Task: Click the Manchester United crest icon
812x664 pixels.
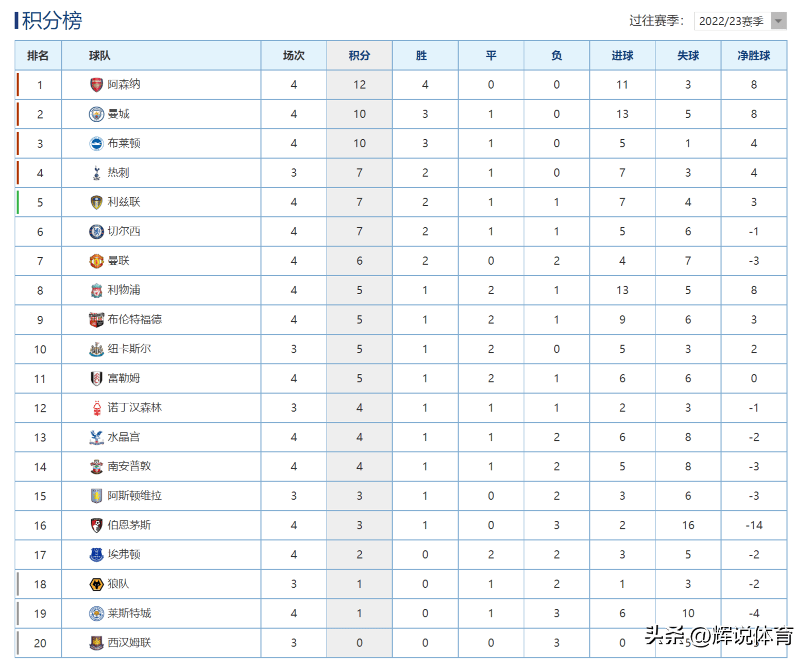Action: (96, 261)
